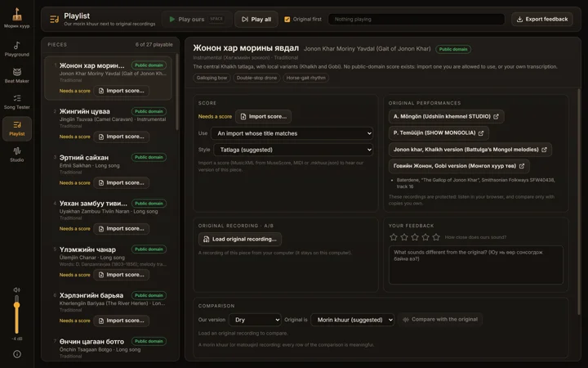
Task: Open Original is Morin khuur dropdown
Action: pyautogui.click(x=353, y=320)
